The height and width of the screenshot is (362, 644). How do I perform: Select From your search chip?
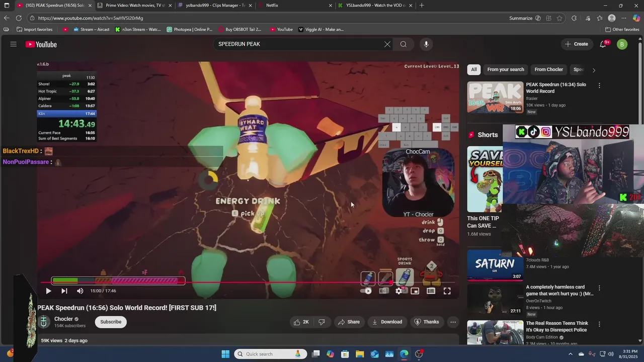pos(506,69)
